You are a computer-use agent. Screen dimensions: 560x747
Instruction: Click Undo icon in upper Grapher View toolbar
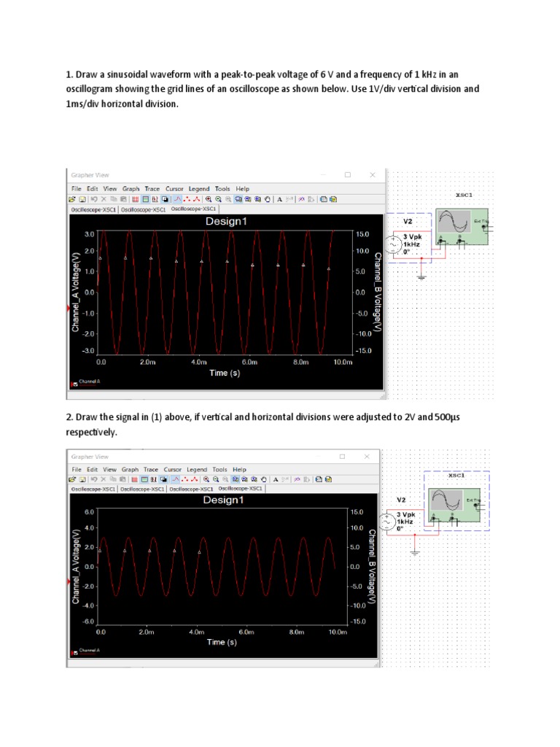point(94,199)
